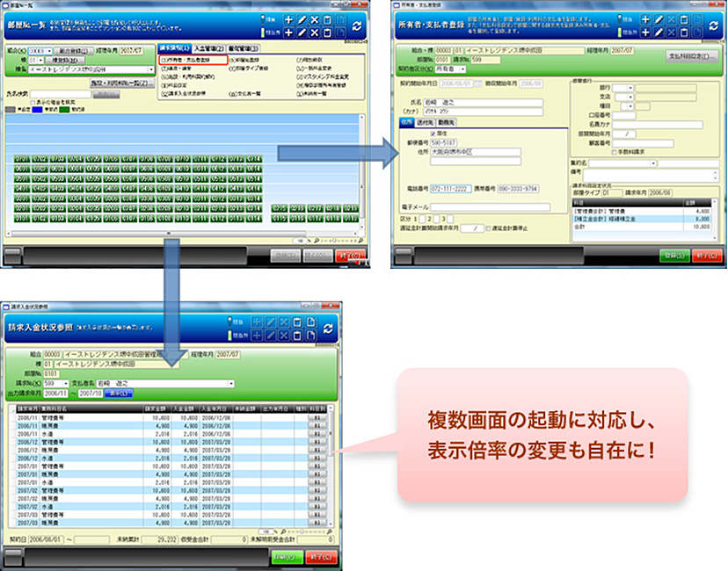Switch to 入金管理(2) tab in room list
728x571 pixels.
[x=209, y=48]
